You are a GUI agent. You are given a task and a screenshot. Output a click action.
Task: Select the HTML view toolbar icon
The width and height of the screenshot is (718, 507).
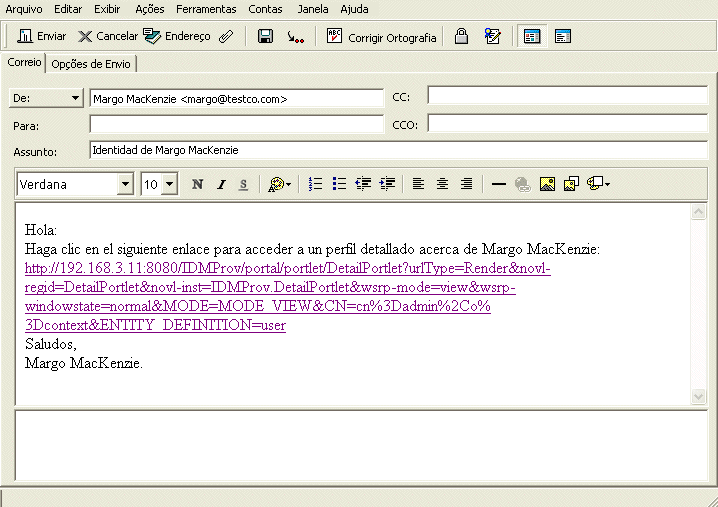pos(532,36)
